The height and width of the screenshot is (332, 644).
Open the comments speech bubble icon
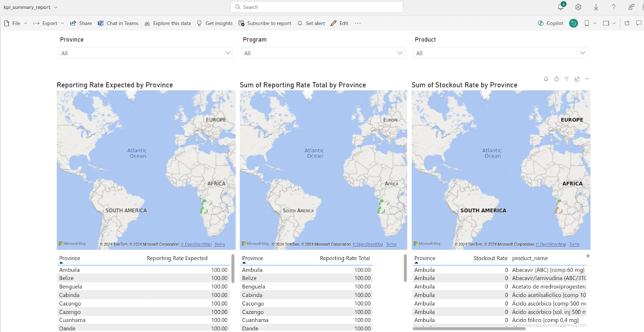(639, 23)
